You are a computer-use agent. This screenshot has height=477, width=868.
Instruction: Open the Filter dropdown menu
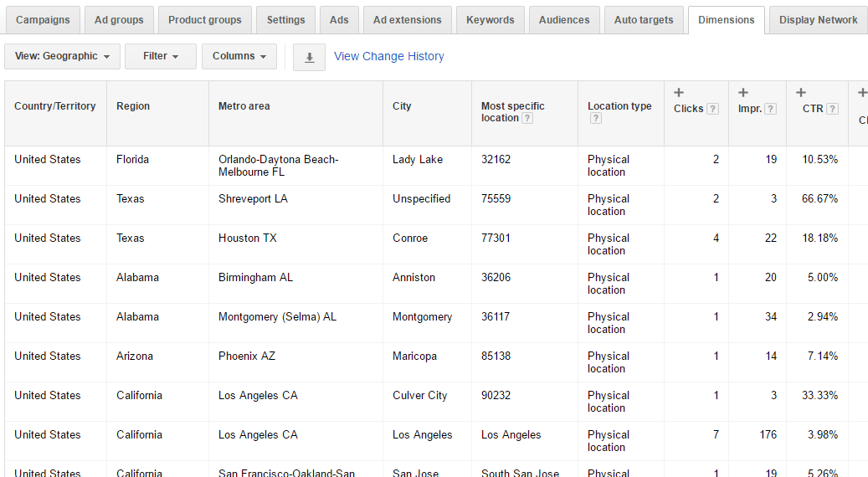[x=160, y=56]
